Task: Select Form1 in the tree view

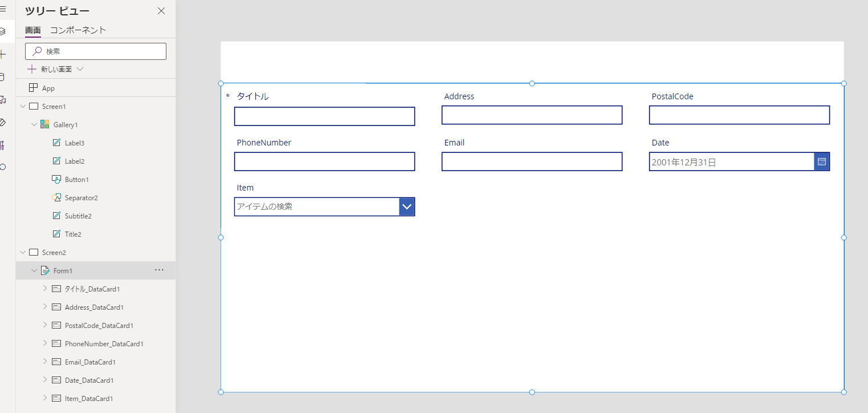Action: tap(63, 271)
